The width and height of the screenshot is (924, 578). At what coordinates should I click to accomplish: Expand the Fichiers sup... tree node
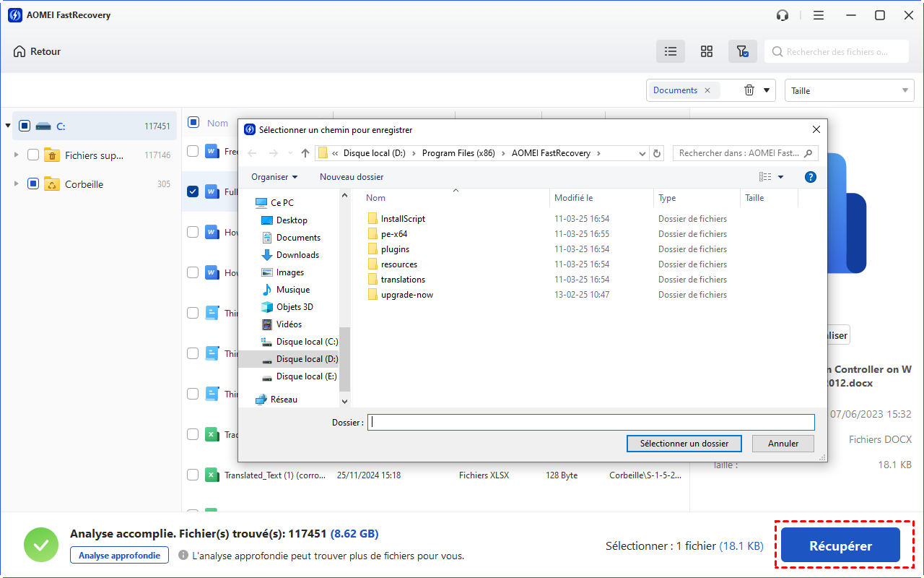(17, 155)
